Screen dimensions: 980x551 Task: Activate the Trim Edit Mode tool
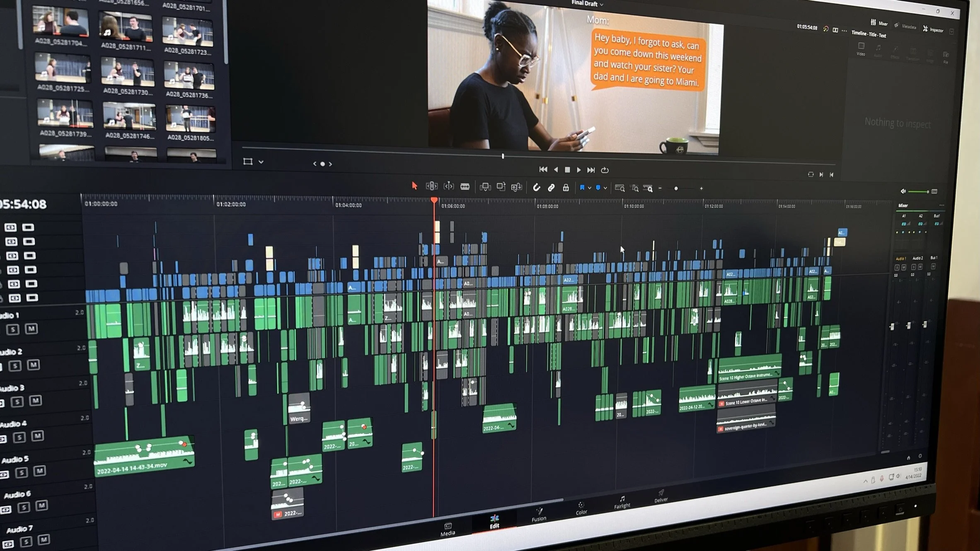431,186
